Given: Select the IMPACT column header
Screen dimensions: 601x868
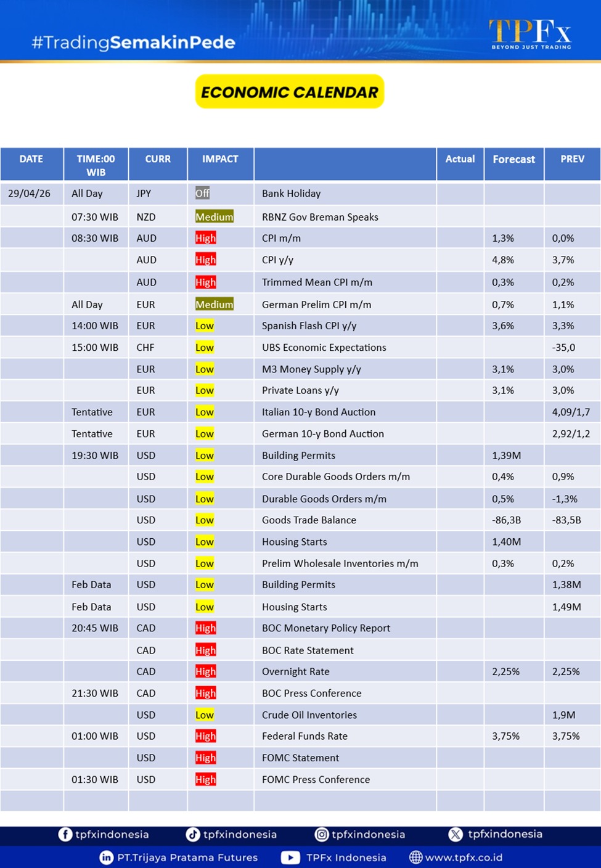Looking at the screenshot, I should [220, 159].
